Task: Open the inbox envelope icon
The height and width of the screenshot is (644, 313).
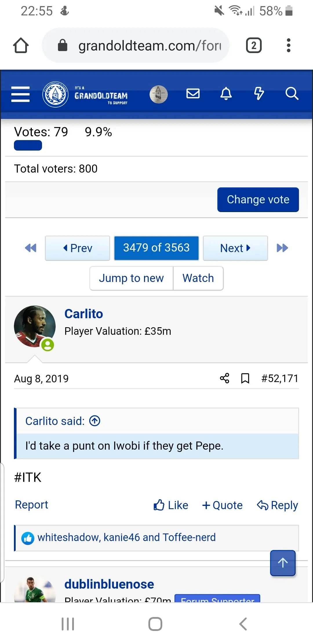Action: [193, 94]
